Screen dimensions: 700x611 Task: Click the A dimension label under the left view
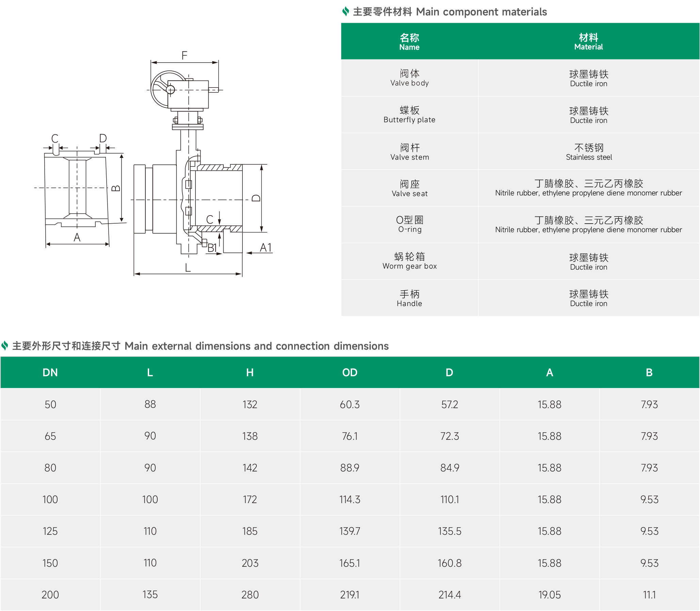point(77,237)
